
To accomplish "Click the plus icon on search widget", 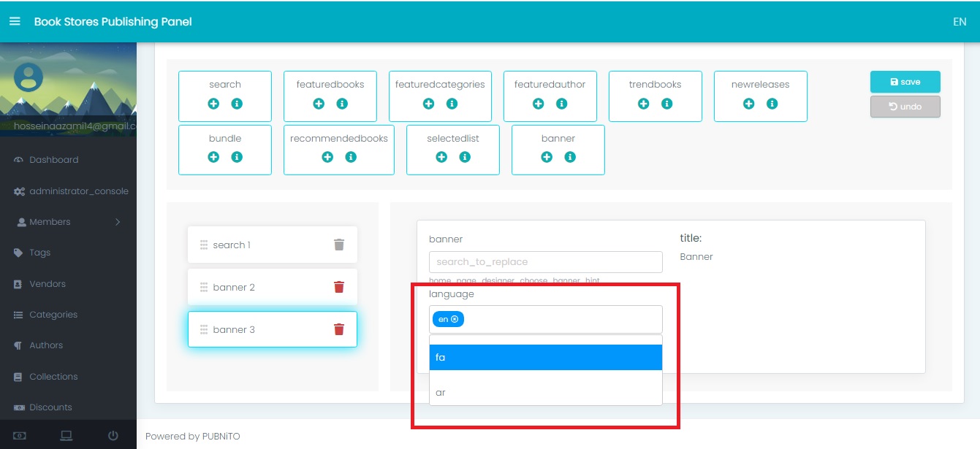I will click(x=213, y=104).
